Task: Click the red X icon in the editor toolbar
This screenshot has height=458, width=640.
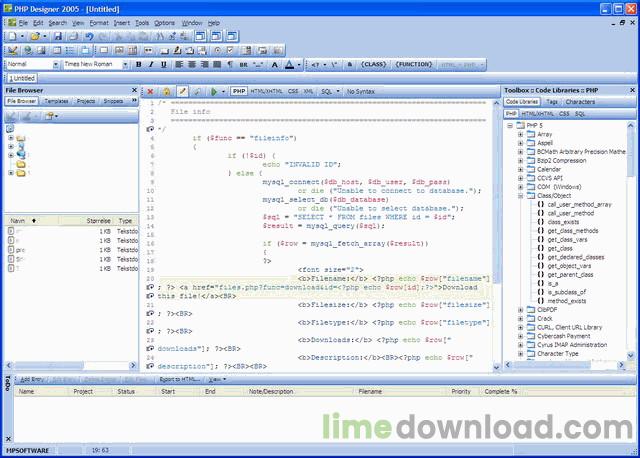Action: (150, 91)
